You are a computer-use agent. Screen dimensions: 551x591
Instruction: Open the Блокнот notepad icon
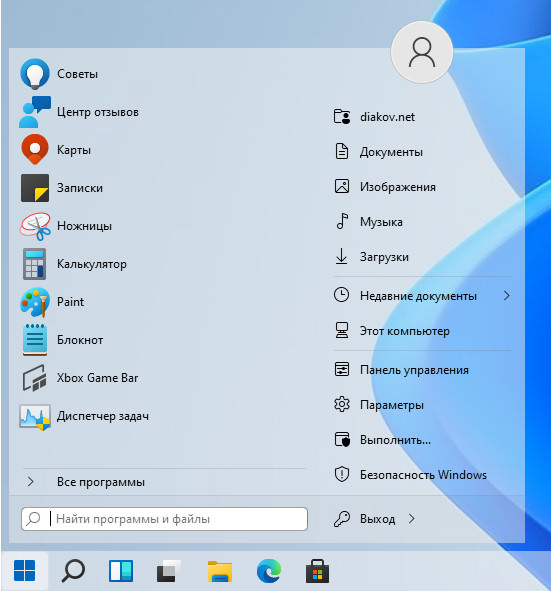[35, 340]
